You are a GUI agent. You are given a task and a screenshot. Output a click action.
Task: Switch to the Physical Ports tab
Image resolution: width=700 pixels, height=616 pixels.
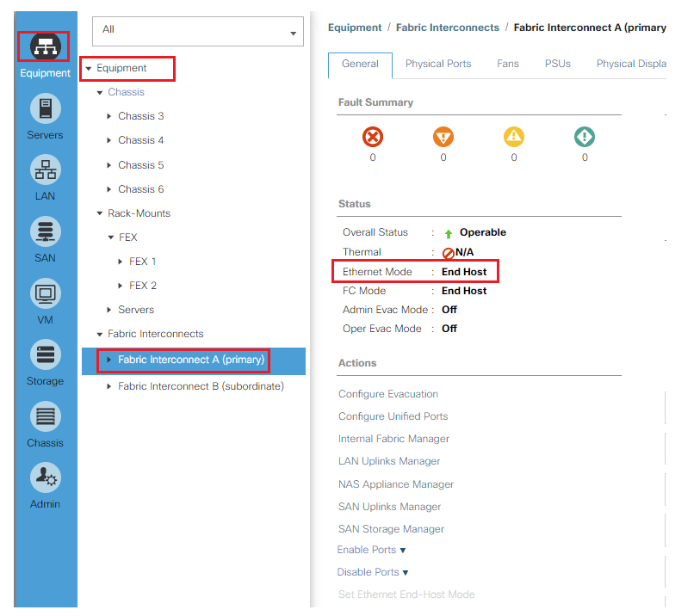pyautogui.click(x=437, y=64)
